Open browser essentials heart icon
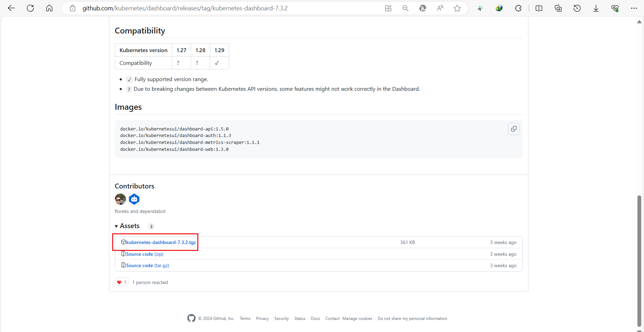This screenshot has width=644, height=332. click(x=615, y=8)
